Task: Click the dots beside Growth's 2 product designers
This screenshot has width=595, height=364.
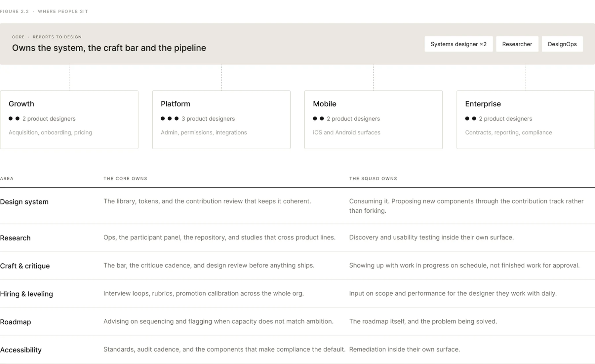Action: [x=14, y=118]
